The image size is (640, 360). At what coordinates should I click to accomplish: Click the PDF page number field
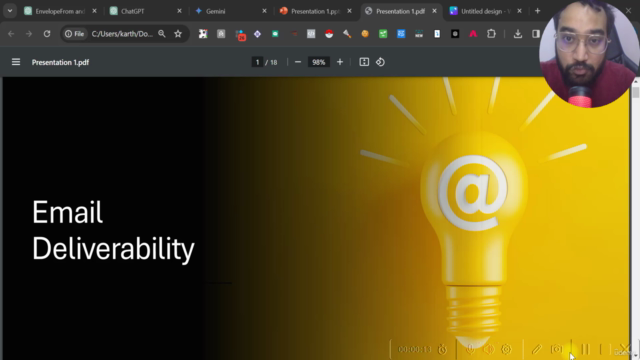(x=257, y=62)
